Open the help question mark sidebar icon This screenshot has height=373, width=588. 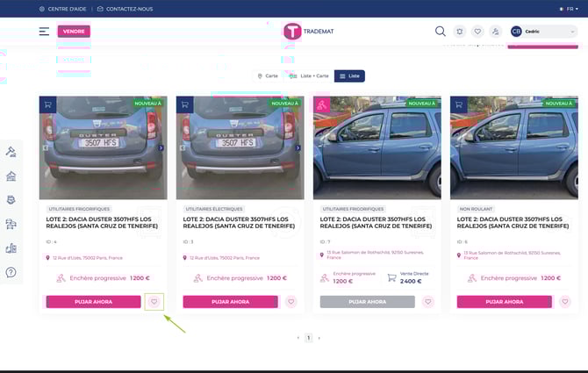(x=11, y=272)
